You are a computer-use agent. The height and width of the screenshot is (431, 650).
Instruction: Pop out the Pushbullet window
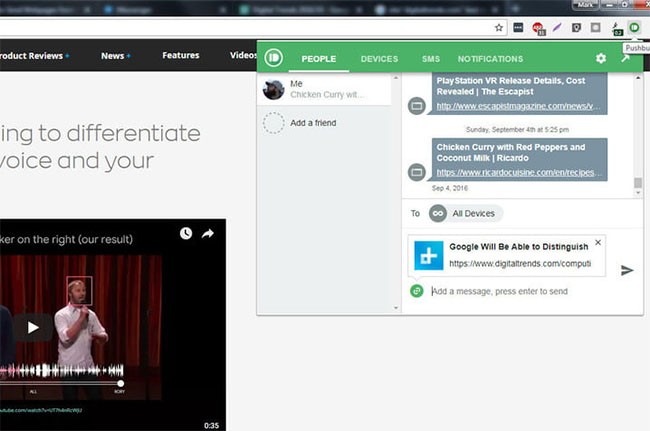click(x=626, y=58)
